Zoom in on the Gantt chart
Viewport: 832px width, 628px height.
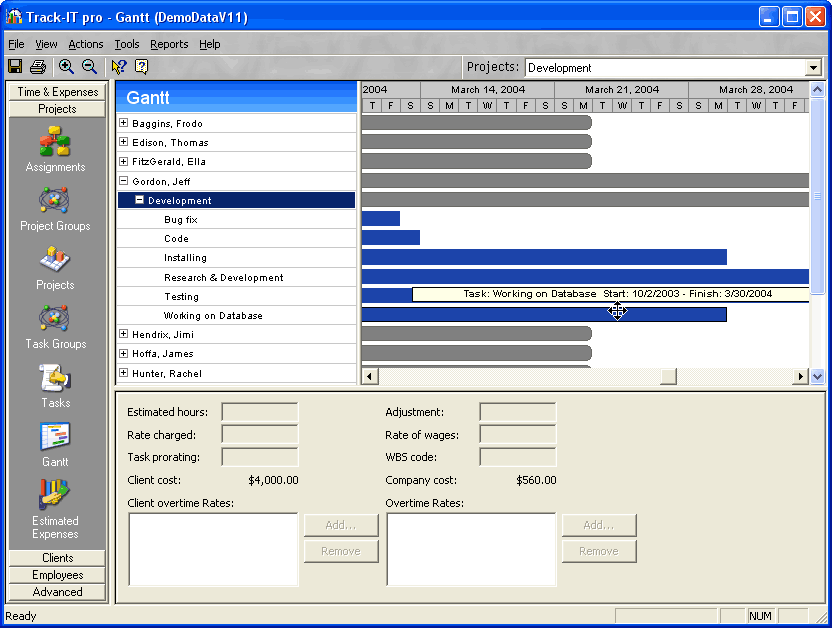point(66,67)
